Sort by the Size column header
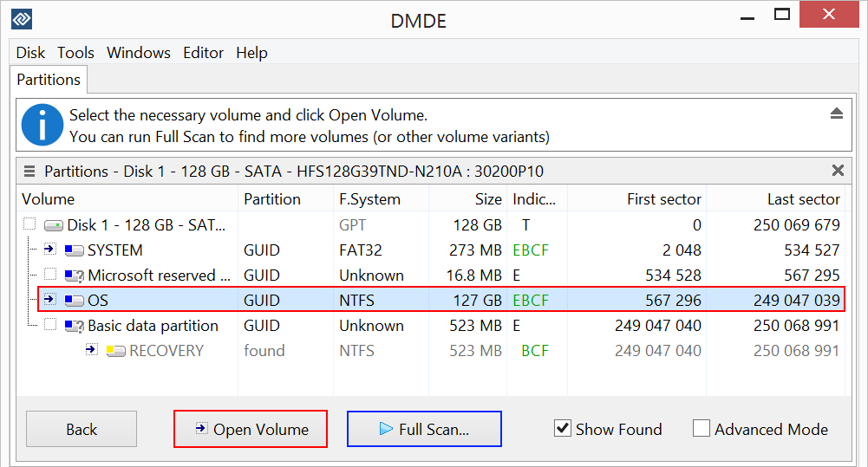868x467 pixels. pyautogui.click(x=488, y=199)
